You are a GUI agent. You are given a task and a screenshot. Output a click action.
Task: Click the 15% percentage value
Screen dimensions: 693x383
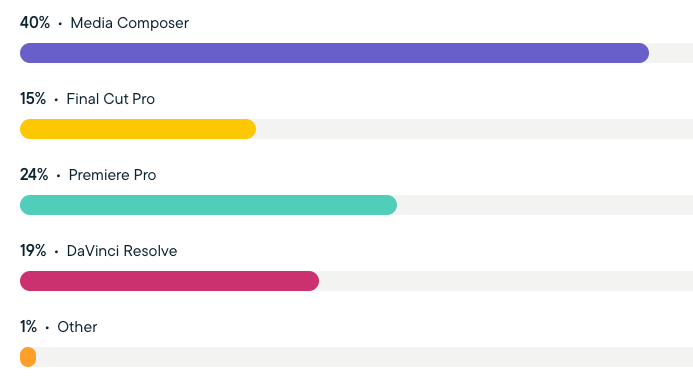33,99
